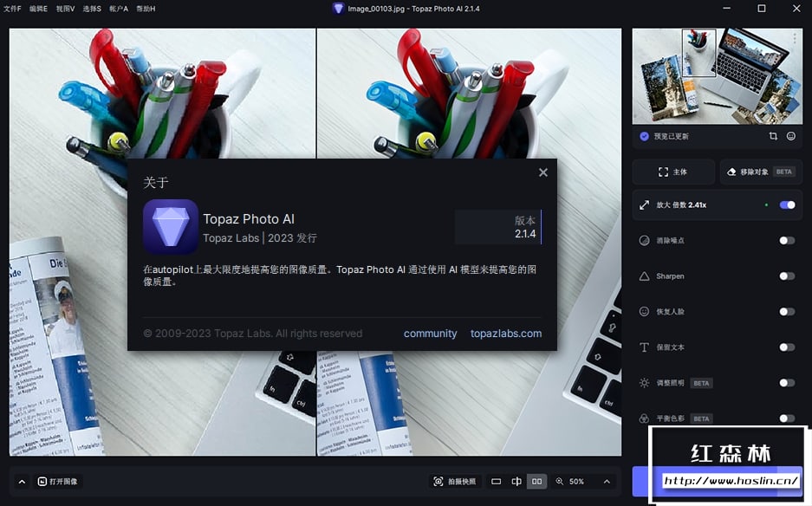
Task: Click the BETA tag beside 调整照明
Action: pyautogui.click(x=701, y=383)
